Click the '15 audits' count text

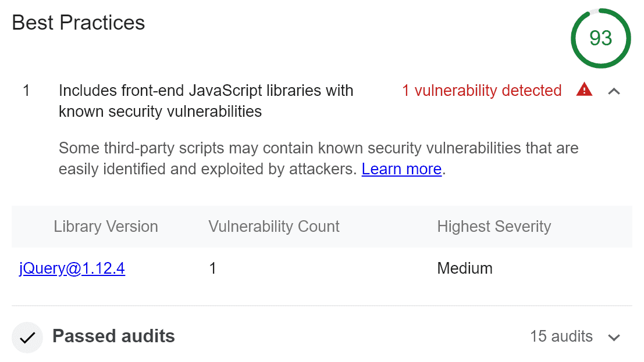pyautogui.click(x=561, y=336)
